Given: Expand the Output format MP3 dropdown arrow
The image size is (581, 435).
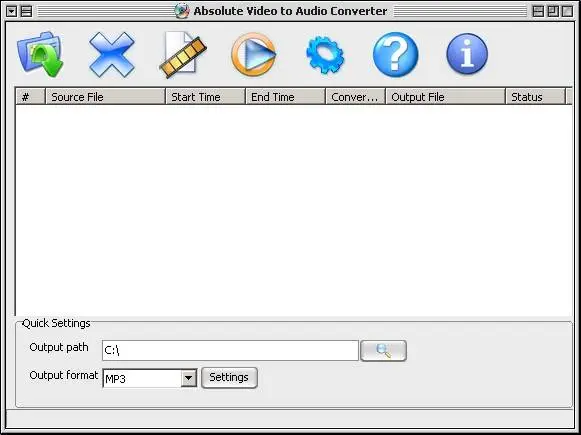Looking at the screenshot, I should tap(189, 378).
